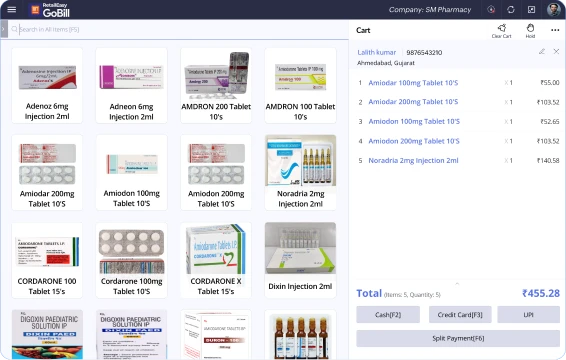This screenshot has height=360, width=566.
Task: Add Cordarone 100mg Tablet 10'S
Action: 131,260
